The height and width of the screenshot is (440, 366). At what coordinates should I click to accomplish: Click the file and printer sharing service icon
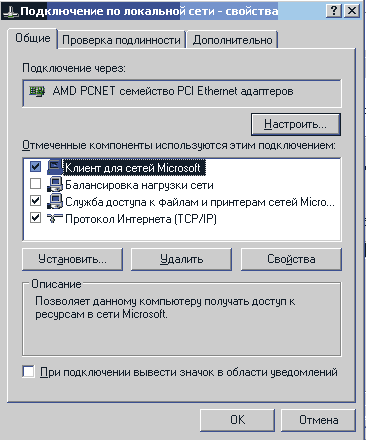tap(55, 201)
